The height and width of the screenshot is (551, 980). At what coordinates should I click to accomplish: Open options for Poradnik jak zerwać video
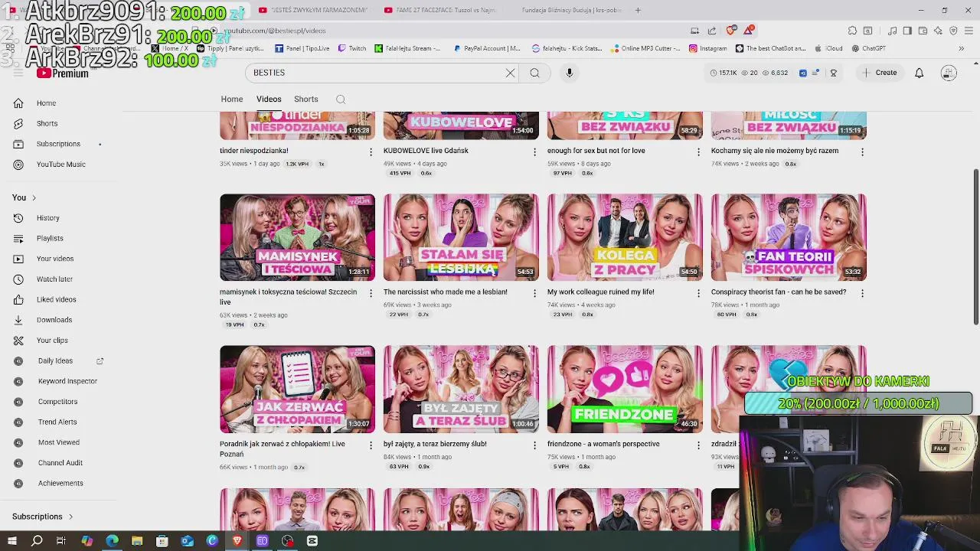[x=371, y=445]
